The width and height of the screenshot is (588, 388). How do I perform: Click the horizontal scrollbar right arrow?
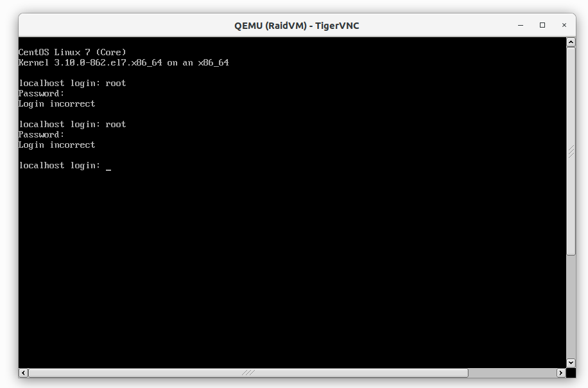click(x=561, y=373)
